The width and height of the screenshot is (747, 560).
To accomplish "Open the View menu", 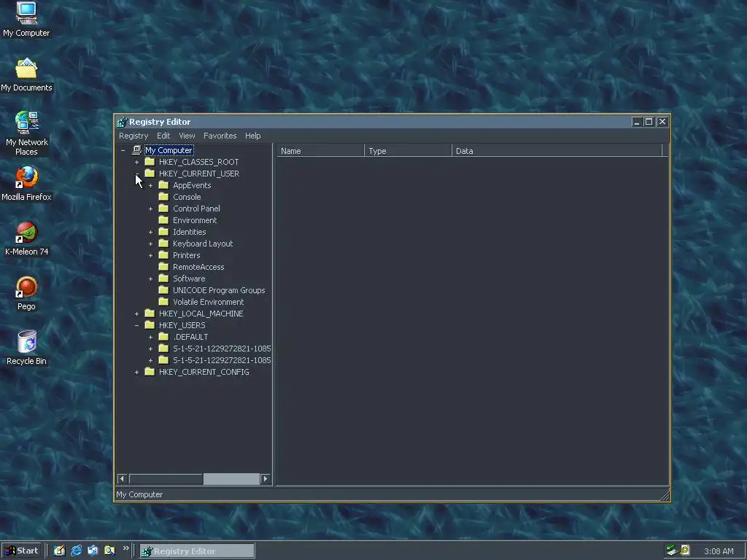I will tap(187, 136).
